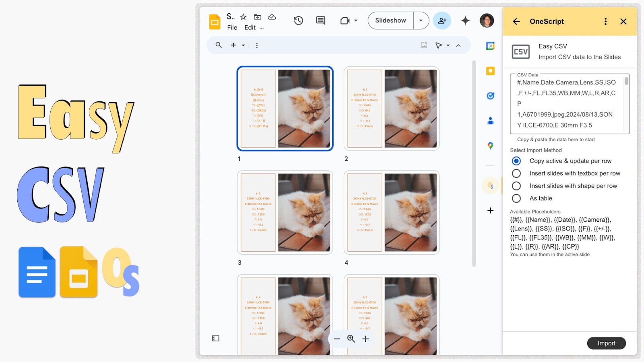Open version history clock icon
The image size is (644, 362).
298,21
